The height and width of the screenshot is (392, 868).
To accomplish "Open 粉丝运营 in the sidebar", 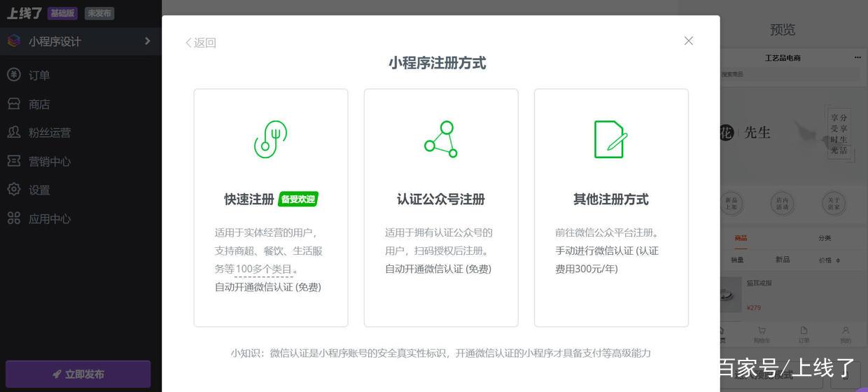I will point(50,133).
